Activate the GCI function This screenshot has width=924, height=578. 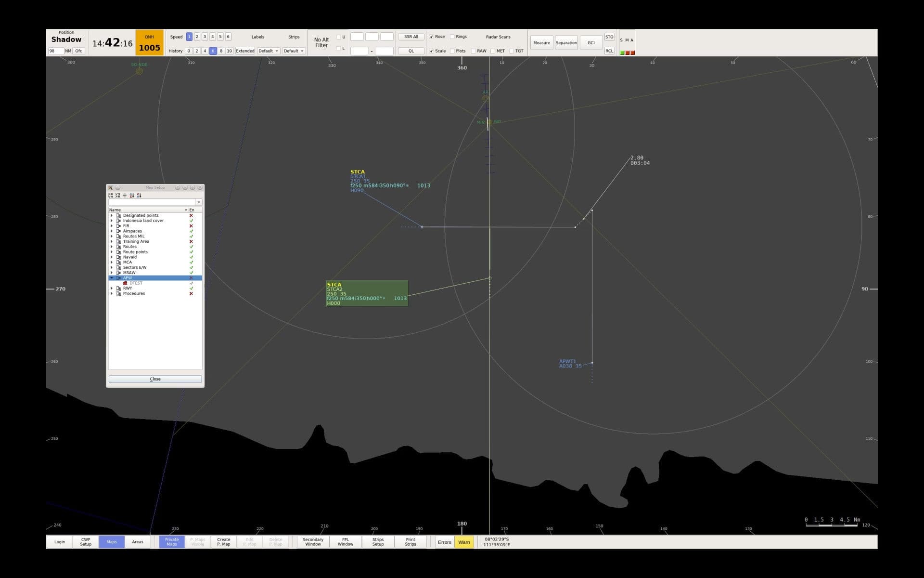tap(591, 42)
